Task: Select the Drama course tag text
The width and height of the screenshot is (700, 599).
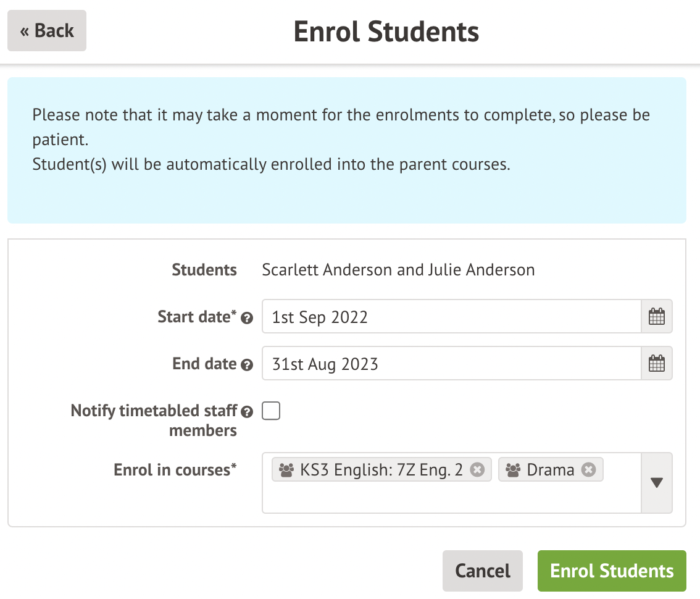Action: pos(551,470)
